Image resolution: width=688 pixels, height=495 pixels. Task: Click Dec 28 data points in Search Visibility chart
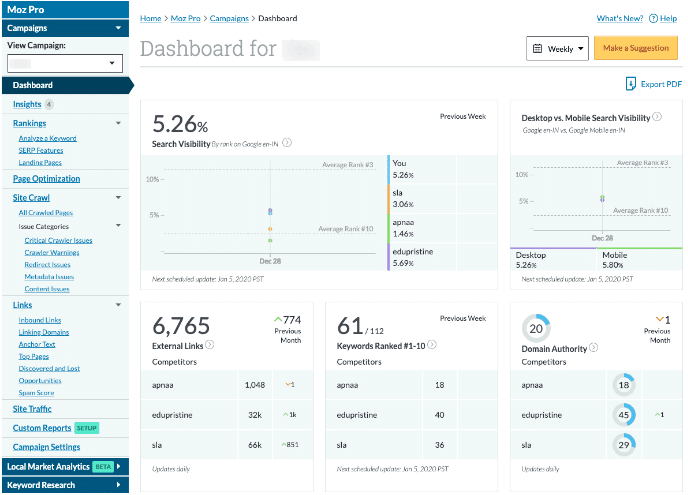click(270, 226)
